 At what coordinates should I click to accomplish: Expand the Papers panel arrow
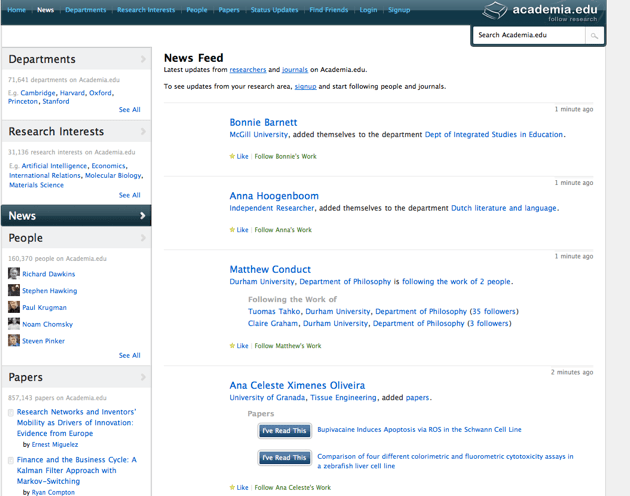(143, 377)
